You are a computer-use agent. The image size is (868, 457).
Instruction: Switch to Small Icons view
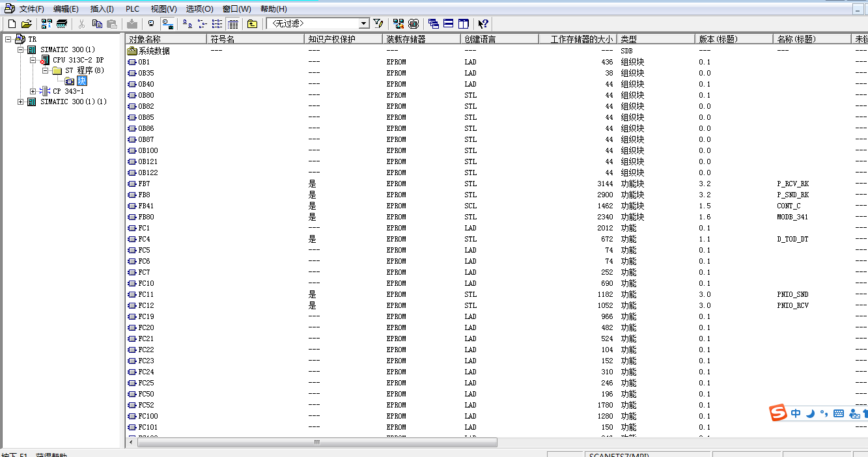click(202, 23)
